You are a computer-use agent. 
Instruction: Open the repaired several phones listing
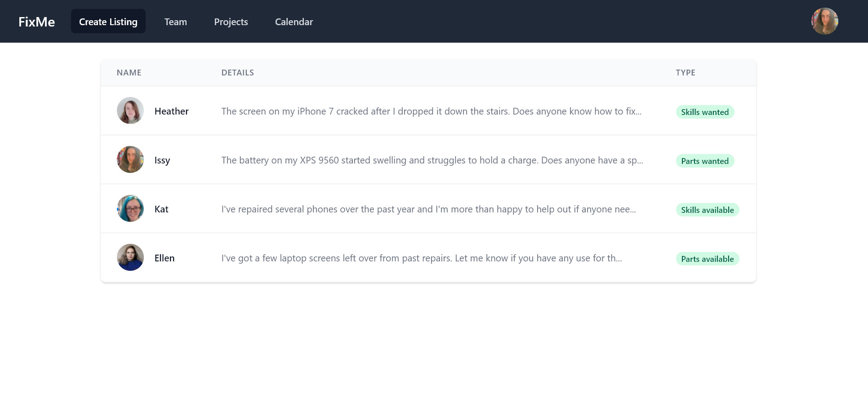pos(428,209)
